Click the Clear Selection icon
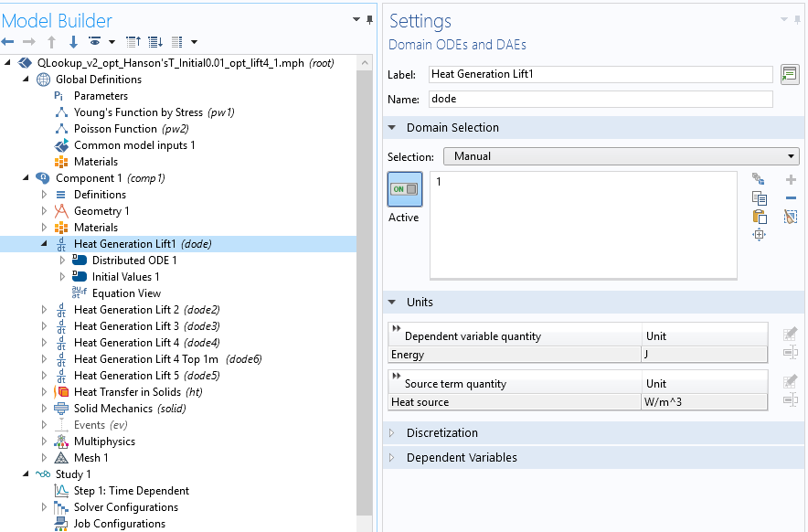Screen dimensions: 808x532 (791, 217)
